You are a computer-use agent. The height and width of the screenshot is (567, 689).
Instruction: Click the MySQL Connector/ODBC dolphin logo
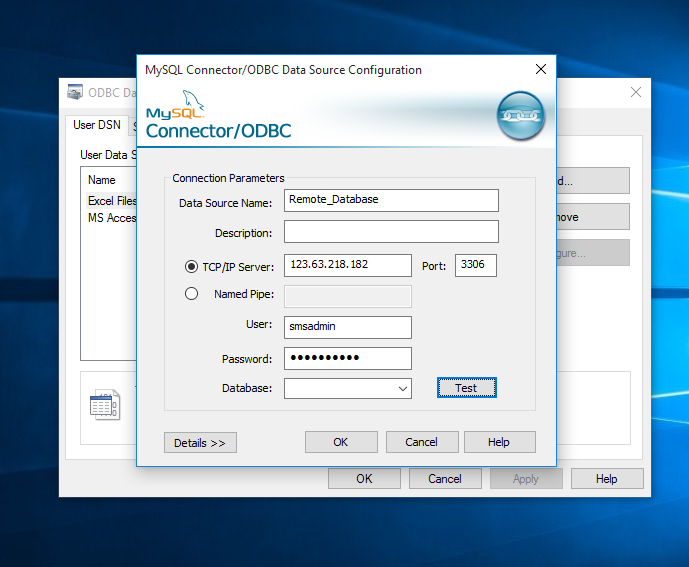click(x=218, y=117)
